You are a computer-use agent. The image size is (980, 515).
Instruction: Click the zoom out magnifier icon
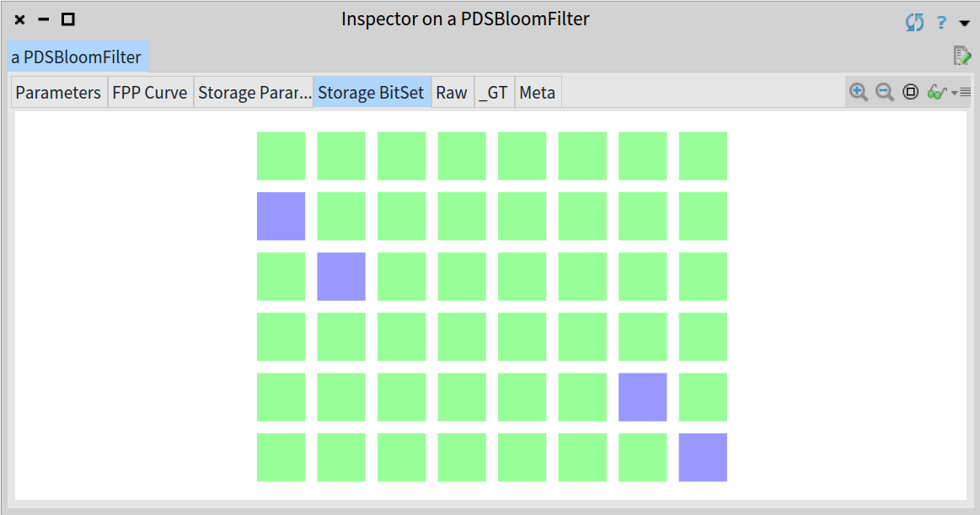(885, 93)
